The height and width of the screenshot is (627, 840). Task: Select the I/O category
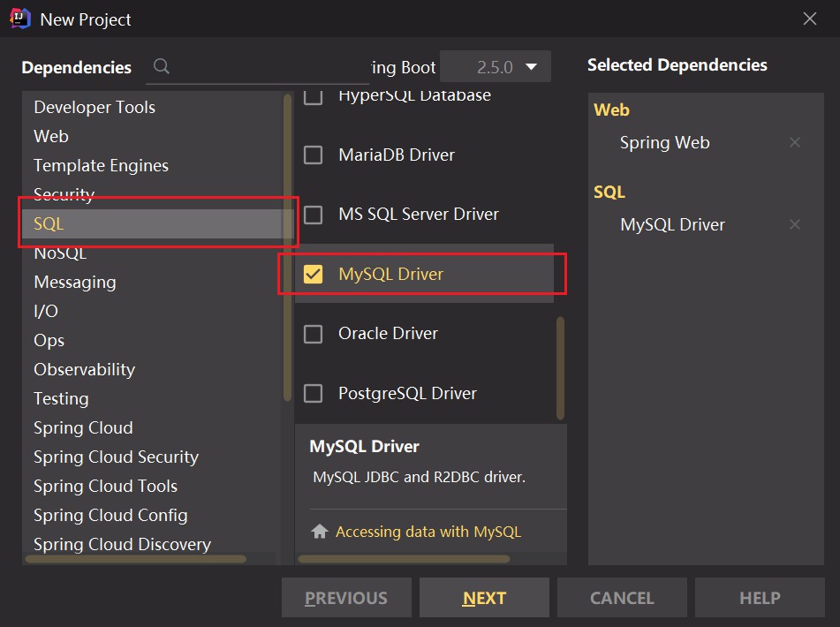click(x=152, y=311)
